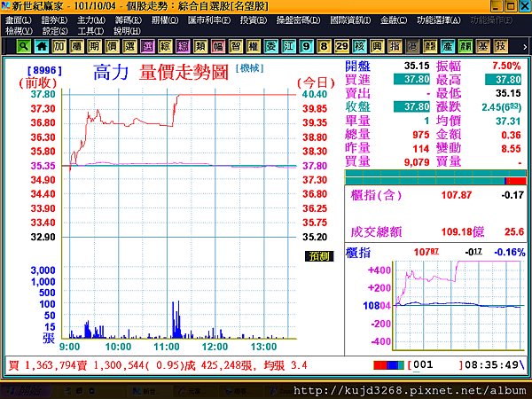Click the stock code input field showing 001
Image resolution: width=532 pixels, height=399 pixels.
pyautogui.click(x=436, y=365)
